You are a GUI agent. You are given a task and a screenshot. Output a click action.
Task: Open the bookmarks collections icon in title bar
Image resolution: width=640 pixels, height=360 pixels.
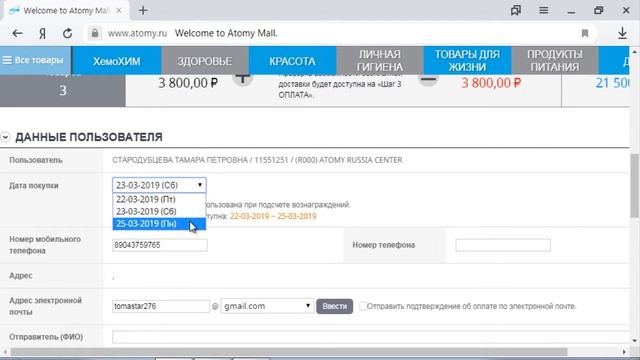[x=516, y=10]
